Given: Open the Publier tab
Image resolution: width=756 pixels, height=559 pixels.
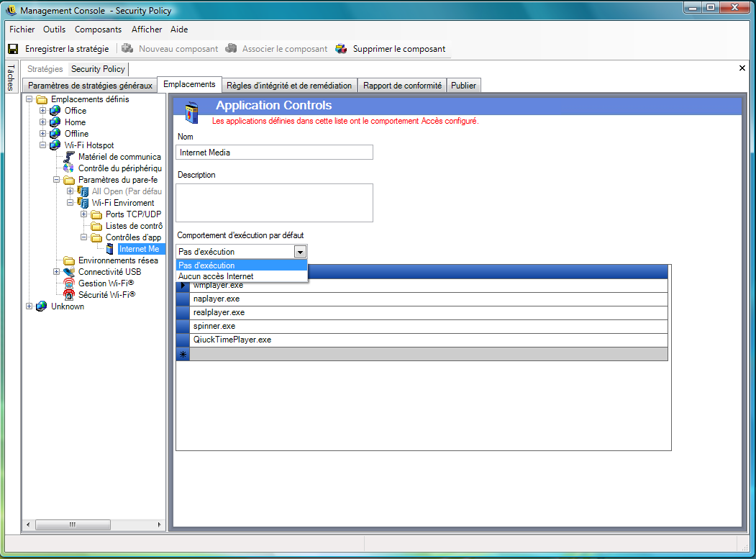Looking at the screenshot, I should click(463, 86).
